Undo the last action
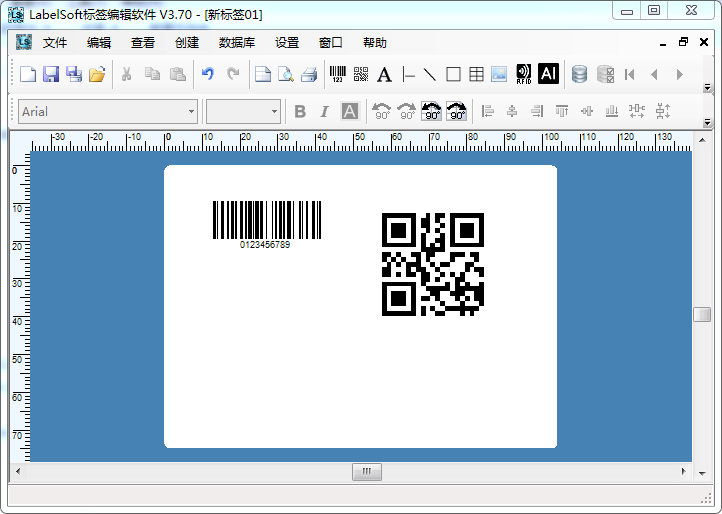The width and height of the screenshot is (722, 514). tap(208, 74)
